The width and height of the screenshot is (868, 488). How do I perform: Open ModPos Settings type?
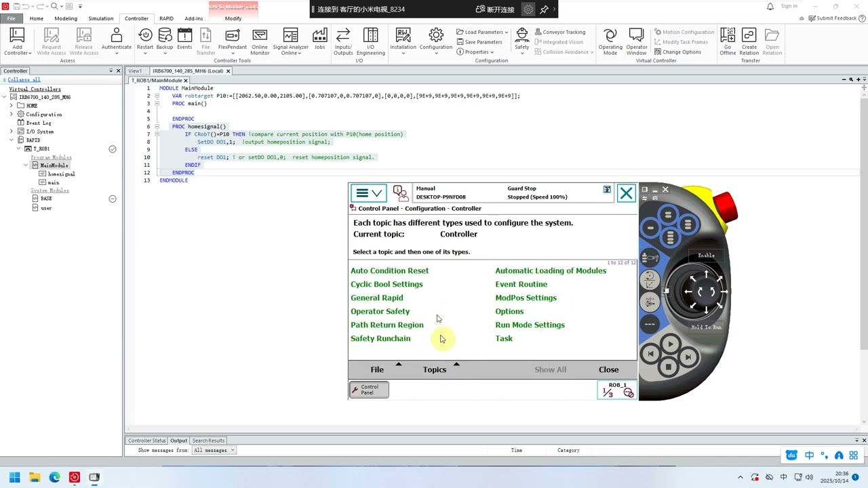point(526,298)
